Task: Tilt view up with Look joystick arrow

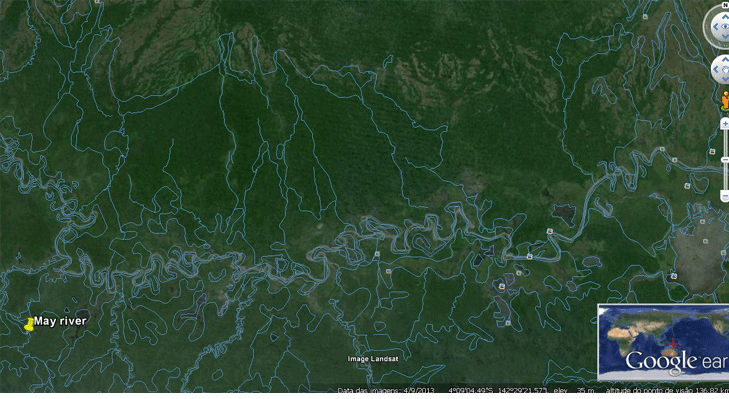Action: click(x=725, y=17)
